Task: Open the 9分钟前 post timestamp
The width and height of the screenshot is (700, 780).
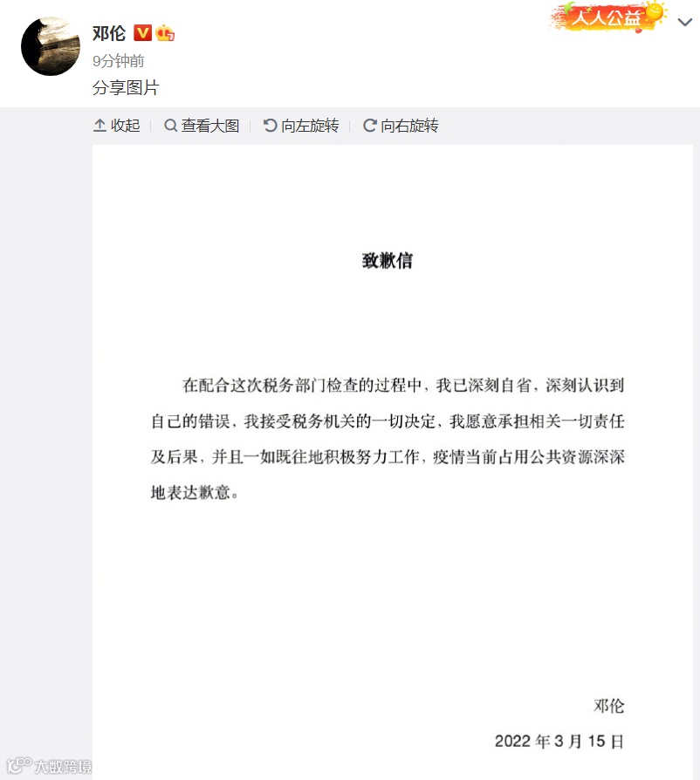Action: 119,61
